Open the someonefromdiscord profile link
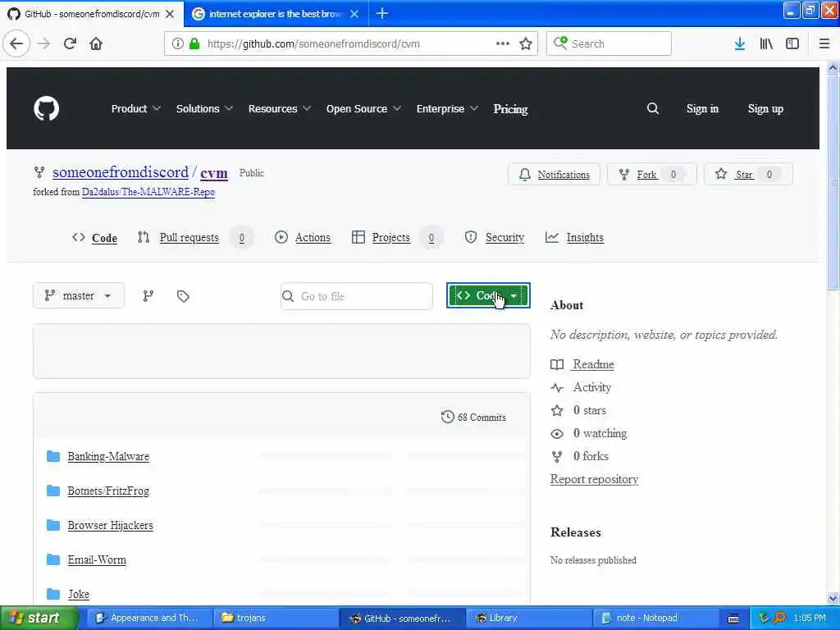This screenshot has width=840, height=630. (121, 172)
